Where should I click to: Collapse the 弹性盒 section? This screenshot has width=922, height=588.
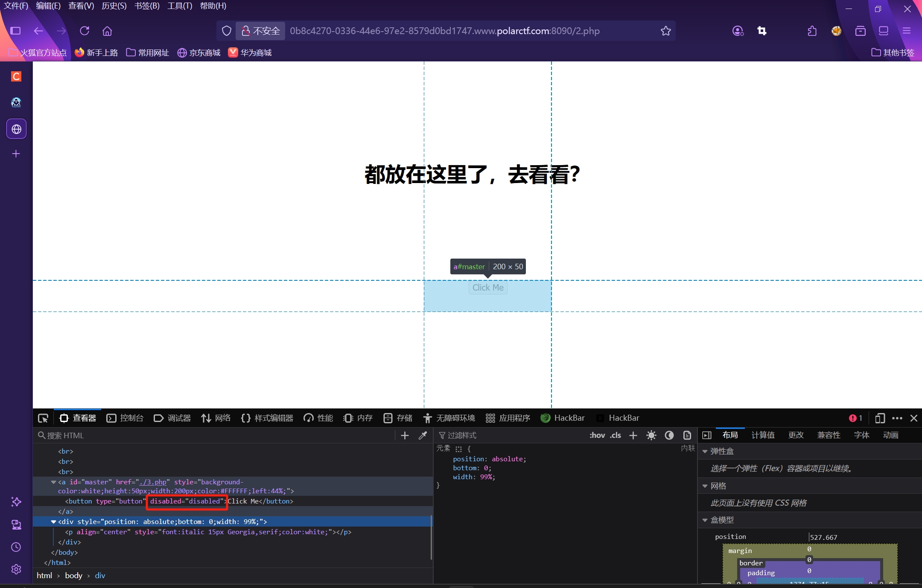[x=705, y=451]
